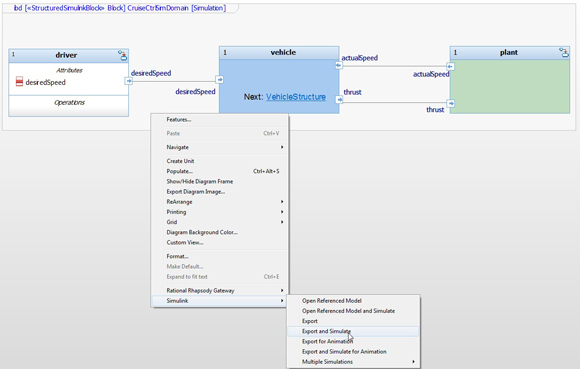Viewport: 580px width, 369px height.
Task: Click the green plant block body
Action: (x=510, y=86)
